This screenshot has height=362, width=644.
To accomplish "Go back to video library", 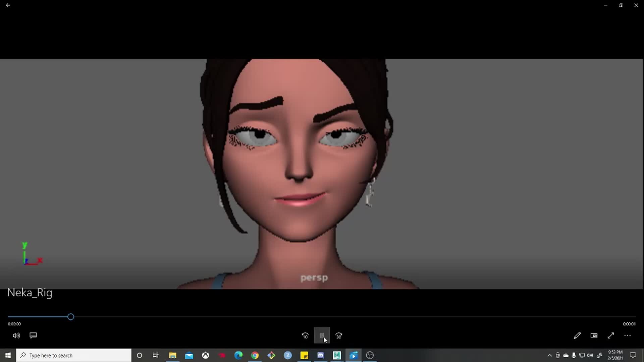I will 8,5.
